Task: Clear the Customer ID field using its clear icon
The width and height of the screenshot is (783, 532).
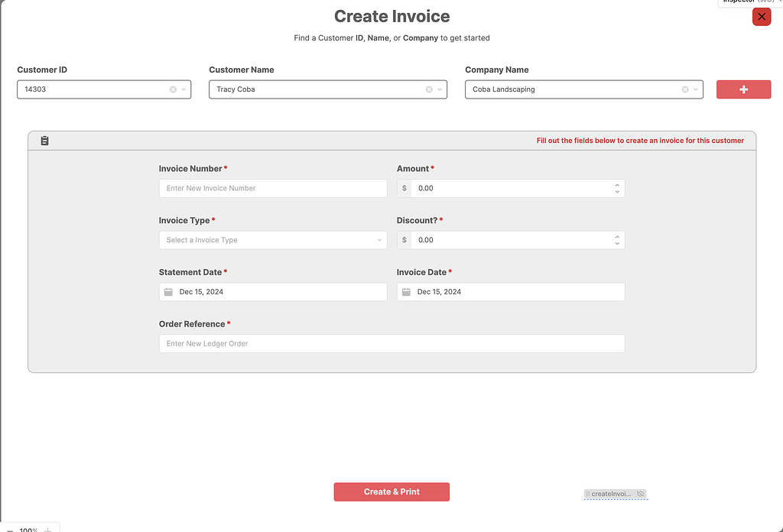Action: 172,89
